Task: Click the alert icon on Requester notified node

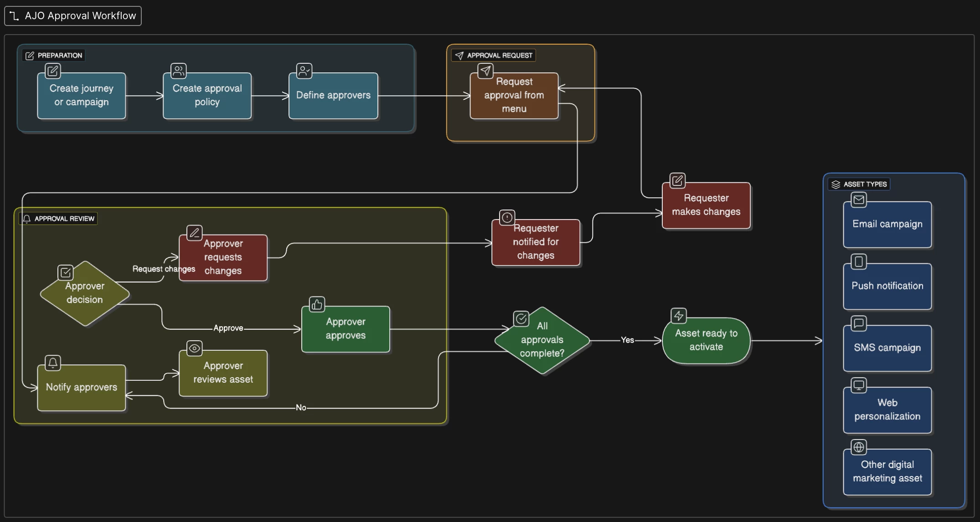Action: click(x=507, y=218)
